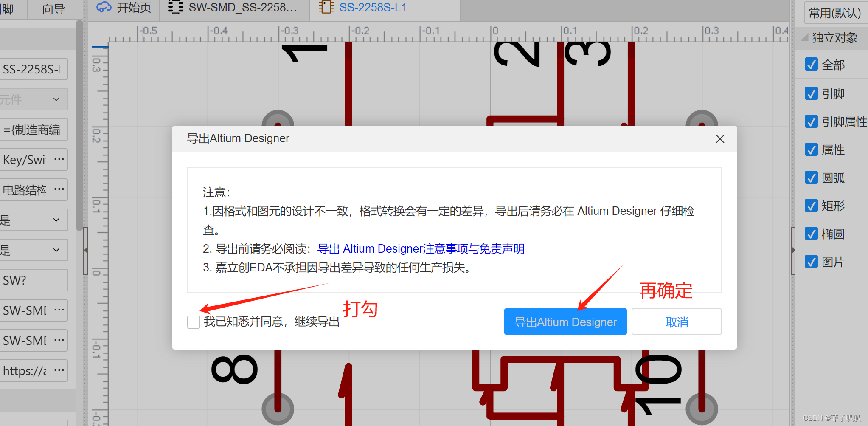The width and height of the screenshot is (868, 426).
Task: Collapse left panel with the splitter arrow
Action: (85, 251)
